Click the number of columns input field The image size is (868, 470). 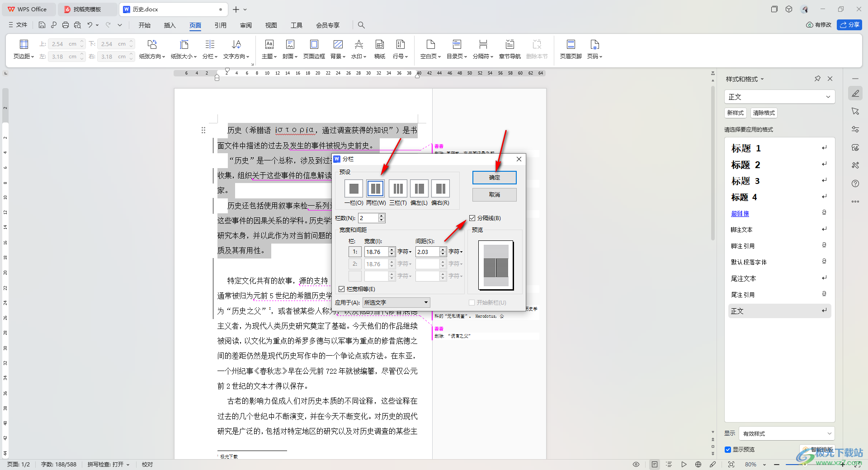point(368,218)
